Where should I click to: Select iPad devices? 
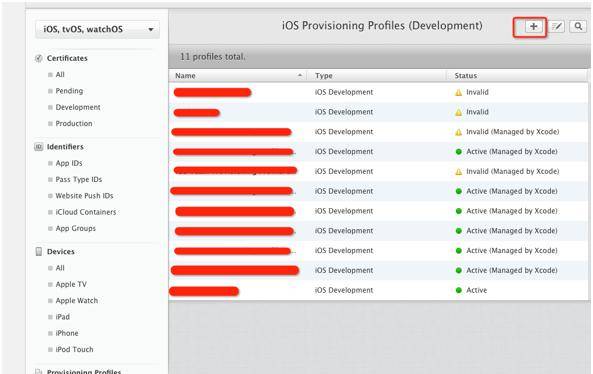pyautogui.click(x=62, y=317)
